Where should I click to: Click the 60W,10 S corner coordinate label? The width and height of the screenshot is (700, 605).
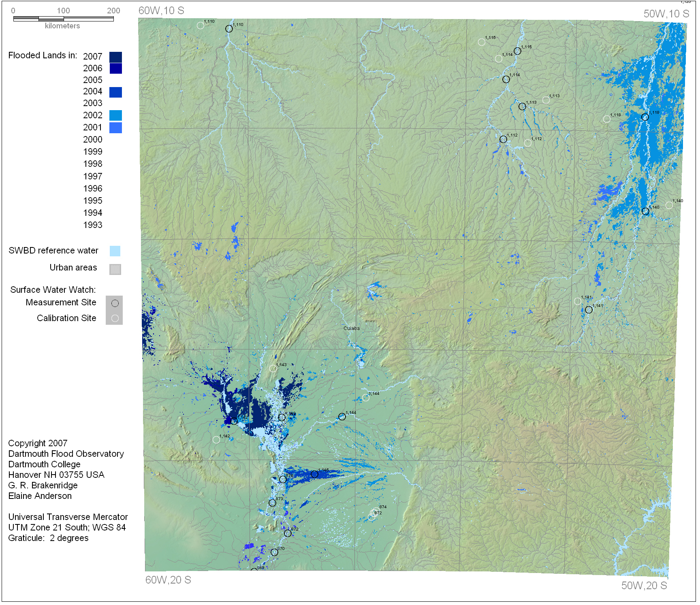click(x=161, y=11)
